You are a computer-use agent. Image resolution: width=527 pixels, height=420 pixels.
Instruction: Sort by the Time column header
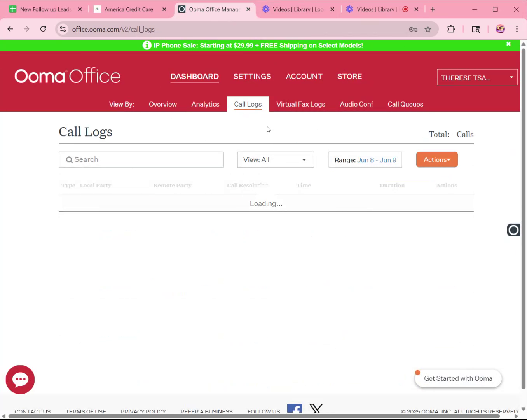pos(304,185)
